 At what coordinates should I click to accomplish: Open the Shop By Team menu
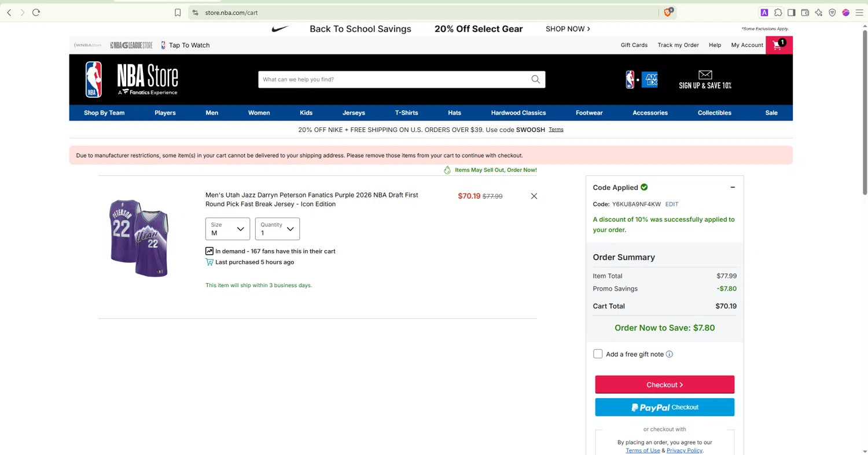pyautogui.click(x=104, y=113)
